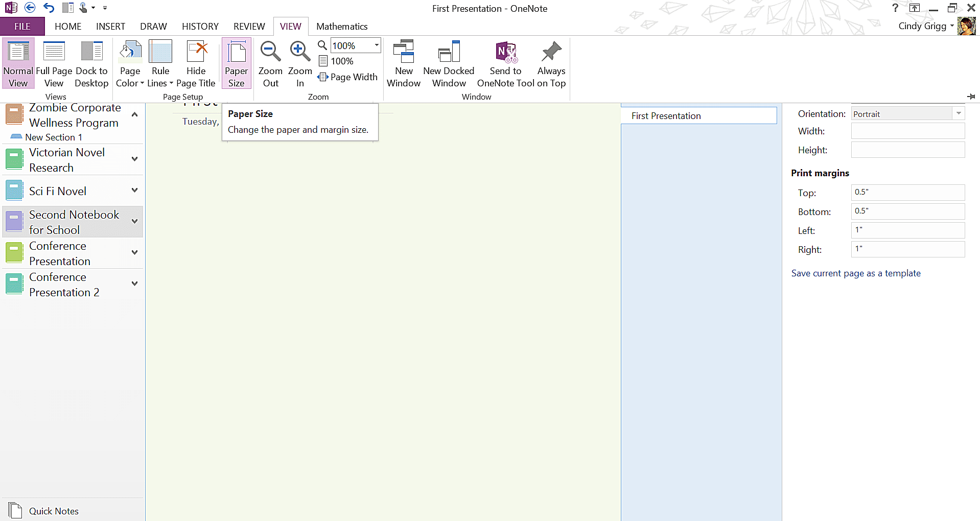Open Quick Notes
The height and width of the screenshot is (521, 980).
tap(54, 511)
